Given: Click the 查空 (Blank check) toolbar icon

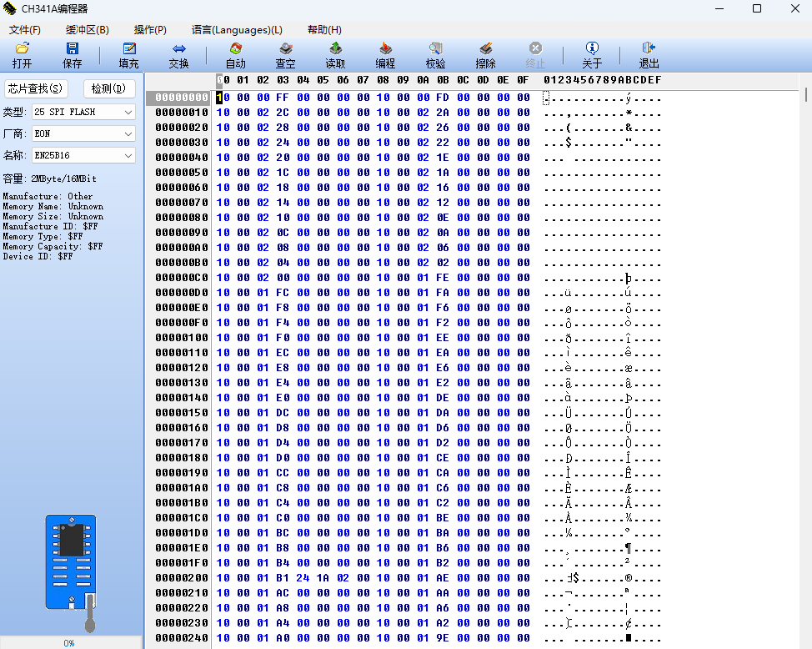Looking at the screenshot, I should click(285, 55).
